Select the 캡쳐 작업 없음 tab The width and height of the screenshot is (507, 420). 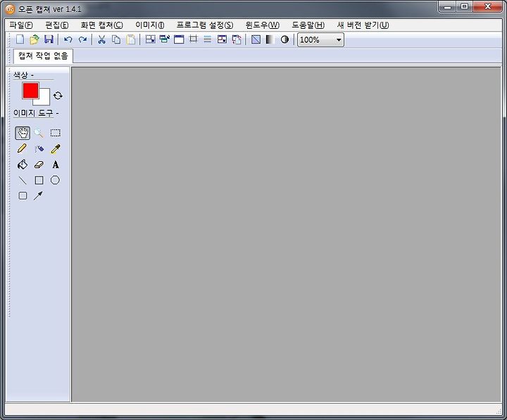pyautogui.click(x=43, y=56)
